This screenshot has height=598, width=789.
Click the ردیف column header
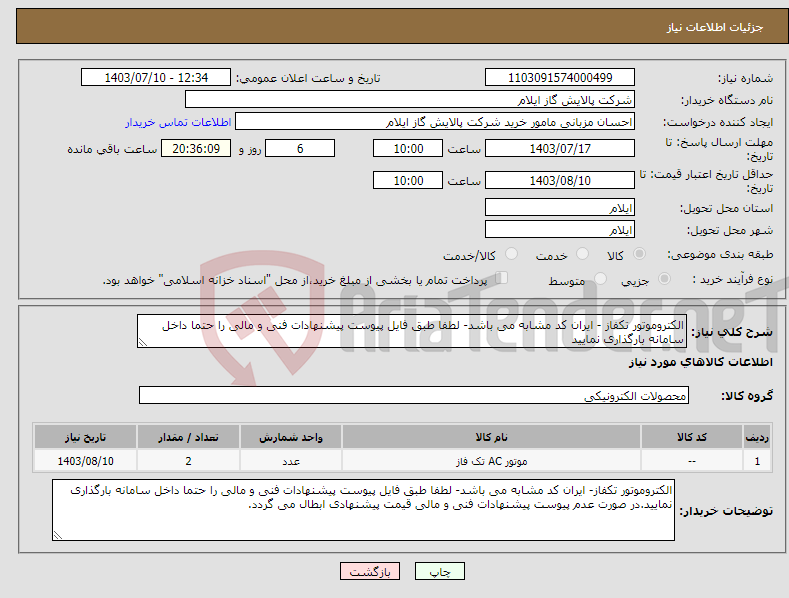click(757, 437)
